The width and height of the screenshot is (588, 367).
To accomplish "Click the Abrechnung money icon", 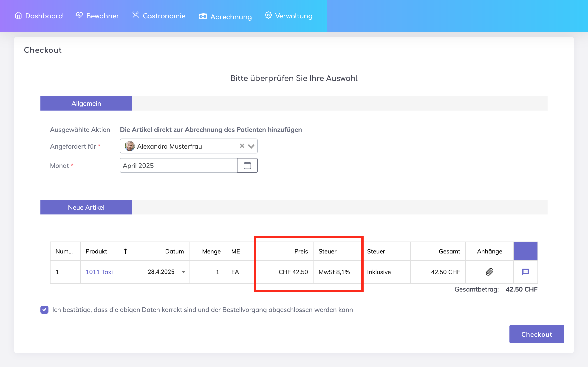I will (x=203, y=16).
